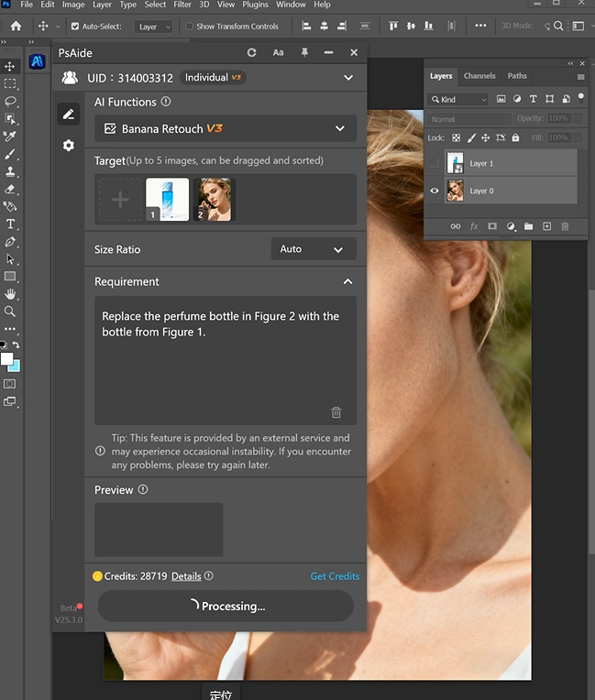Click the Get Credits link
595x700 pixels.
(335, 576)
